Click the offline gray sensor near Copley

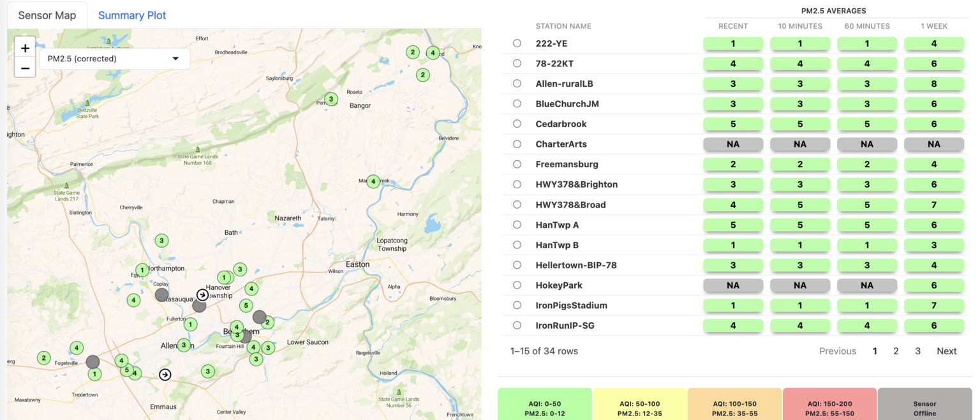162,294
